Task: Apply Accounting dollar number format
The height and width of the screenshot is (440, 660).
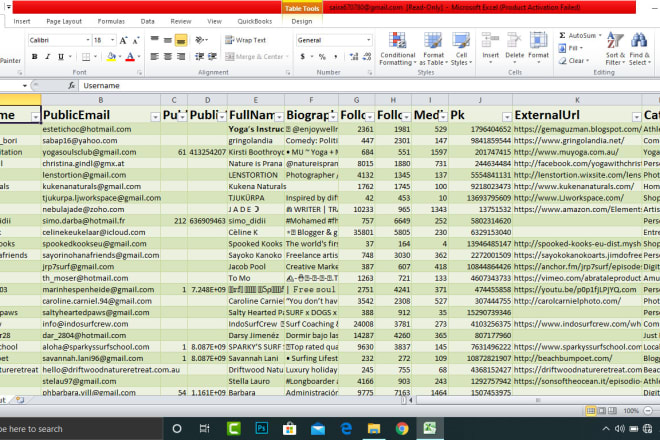Action: tap(302, 56)
